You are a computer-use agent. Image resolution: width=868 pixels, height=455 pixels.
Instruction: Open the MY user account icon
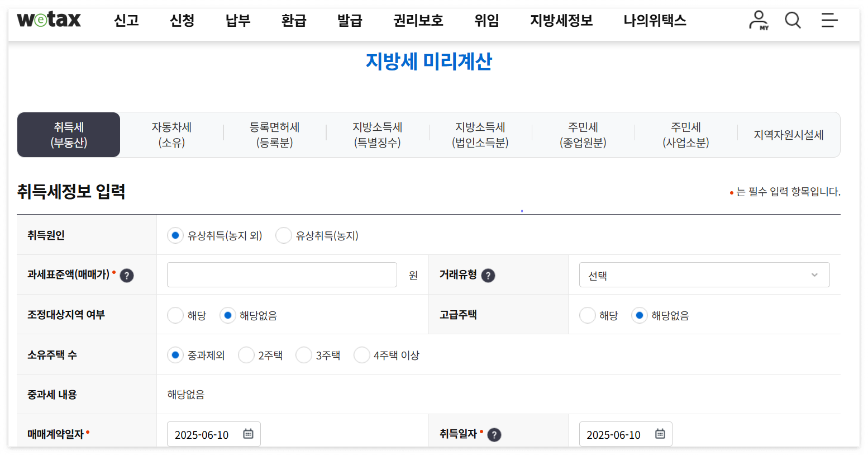(759, 20)
